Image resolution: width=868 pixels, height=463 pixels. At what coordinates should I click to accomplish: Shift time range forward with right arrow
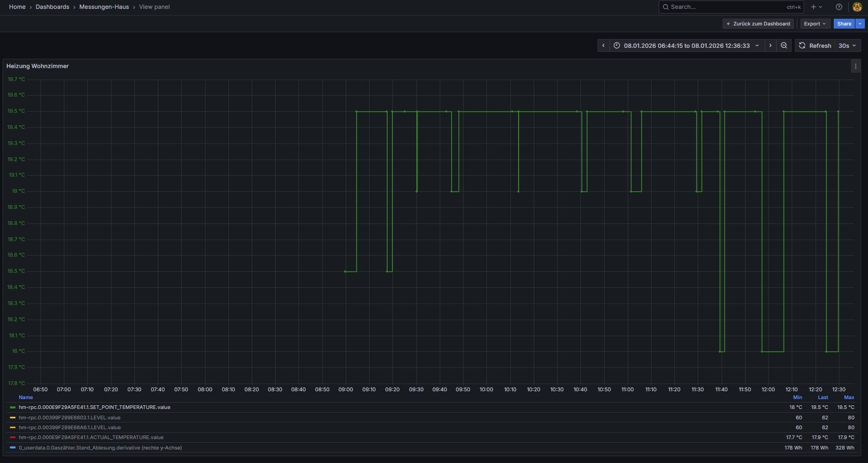point(770,46)
